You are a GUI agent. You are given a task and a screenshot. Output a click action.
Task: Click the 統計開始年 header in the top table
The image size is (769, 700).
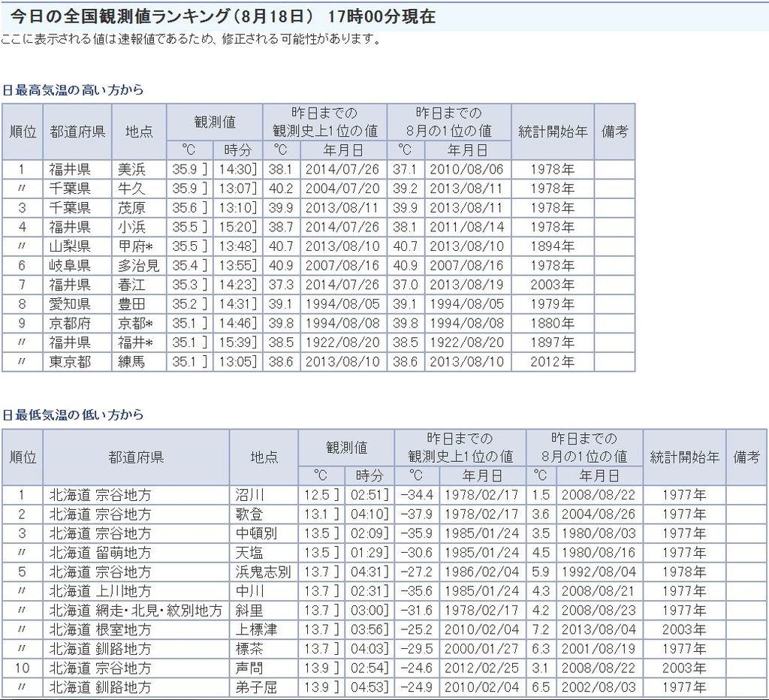553,131
